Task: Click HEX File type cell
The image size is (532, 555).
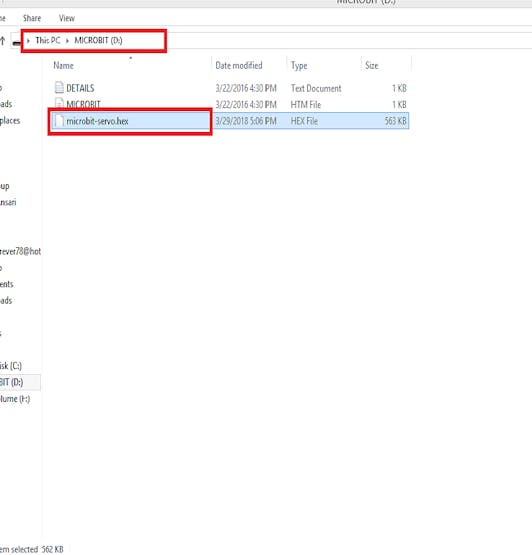Action: (304, 121)
